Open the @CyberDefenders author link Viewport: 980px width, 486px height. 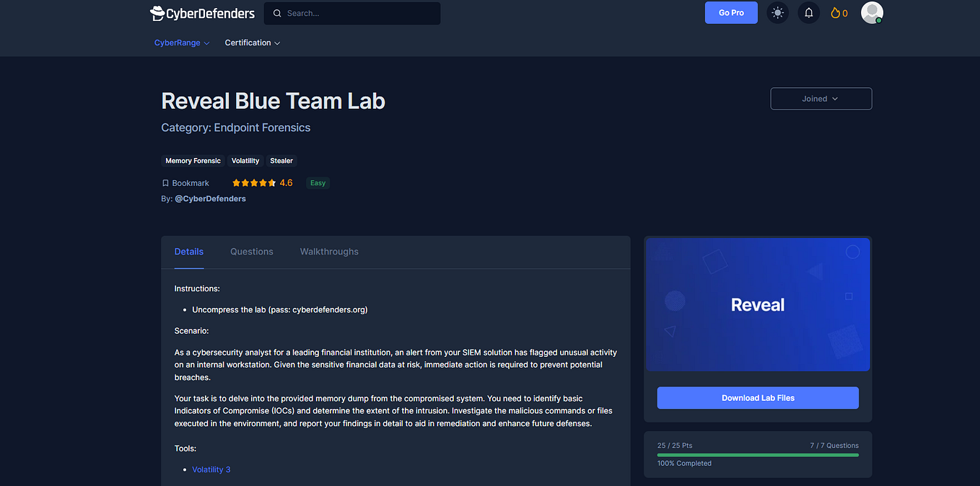210,198
